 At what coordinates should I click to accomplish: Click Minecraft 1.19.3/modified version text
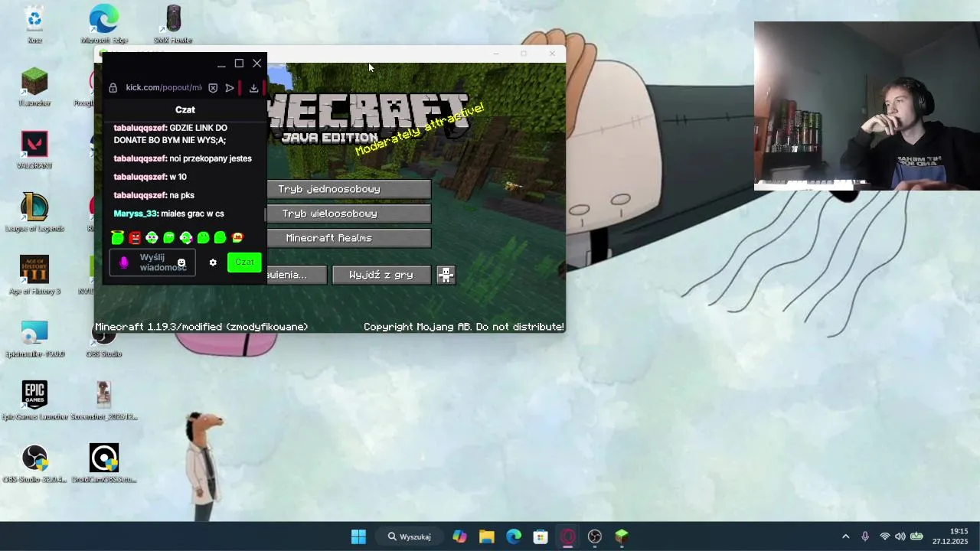(201, 327)
